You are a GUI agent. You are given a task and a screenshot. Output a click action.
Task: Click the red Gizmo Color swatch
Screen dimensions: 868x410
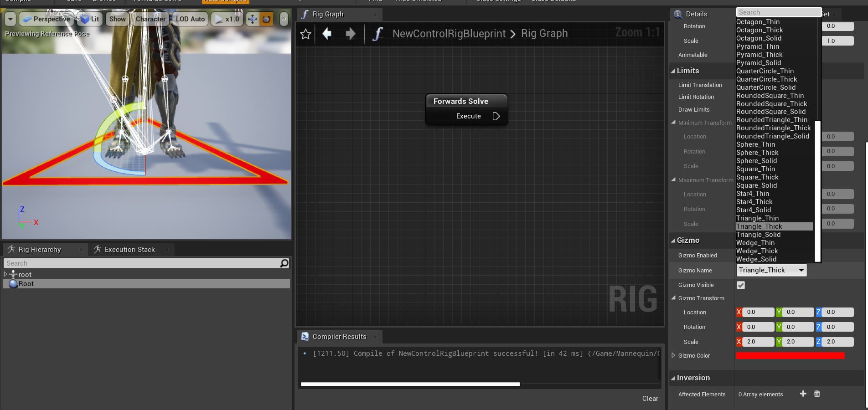pos(790,355)
